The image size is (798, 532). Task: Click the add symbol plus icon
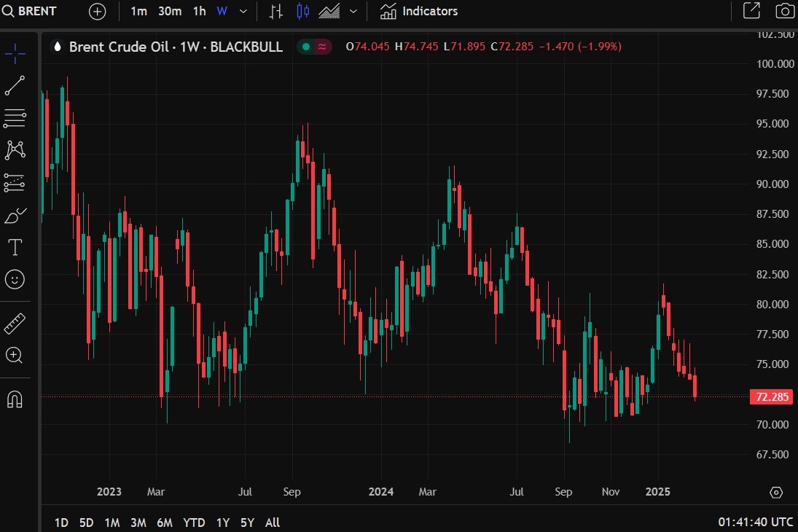click(x=97, y=11)
